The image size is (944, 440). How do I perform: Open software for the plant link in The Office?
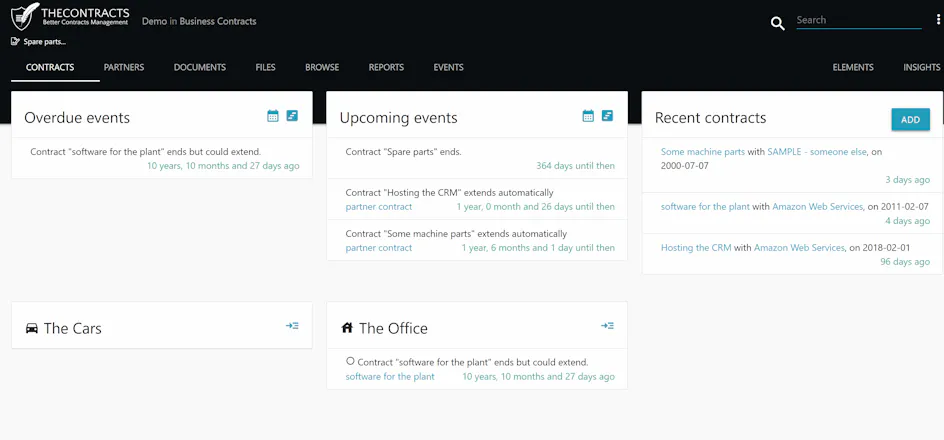(x=390, y=376)
